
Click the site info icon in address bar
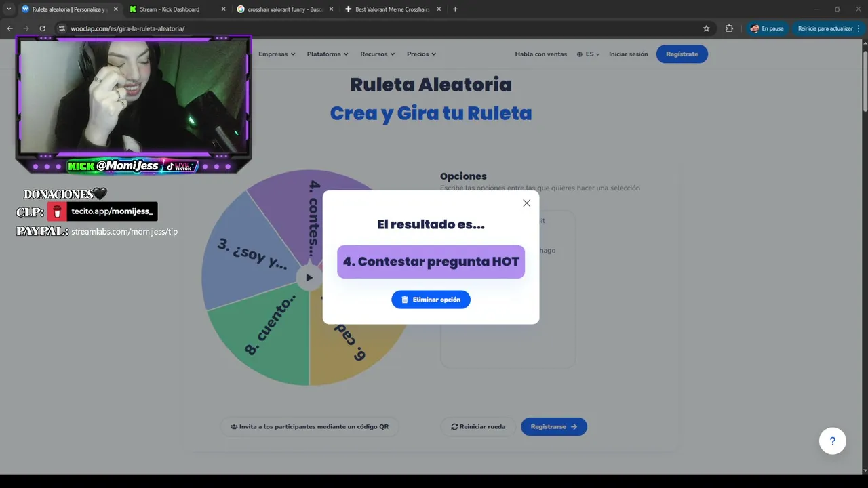pyautogui.click(x=62, y=28)
